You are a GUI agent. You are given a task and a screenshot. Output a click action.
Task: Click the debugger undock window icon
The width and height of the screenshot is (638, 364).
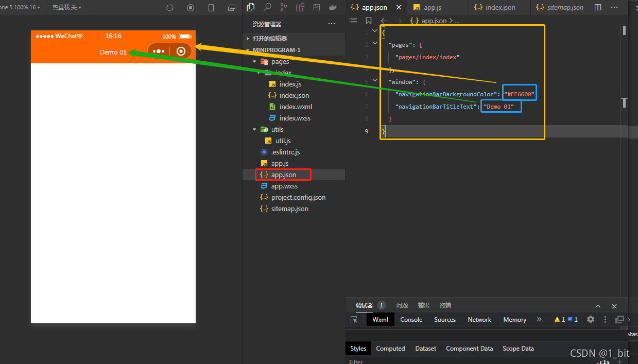tap(620, 320)
